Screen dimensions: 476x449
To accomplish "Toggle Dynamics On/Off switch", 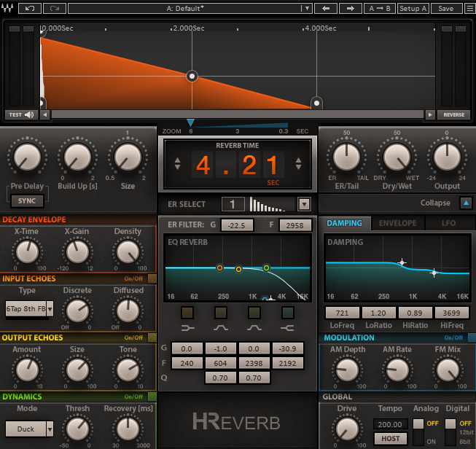I will (x=152, y=397).
